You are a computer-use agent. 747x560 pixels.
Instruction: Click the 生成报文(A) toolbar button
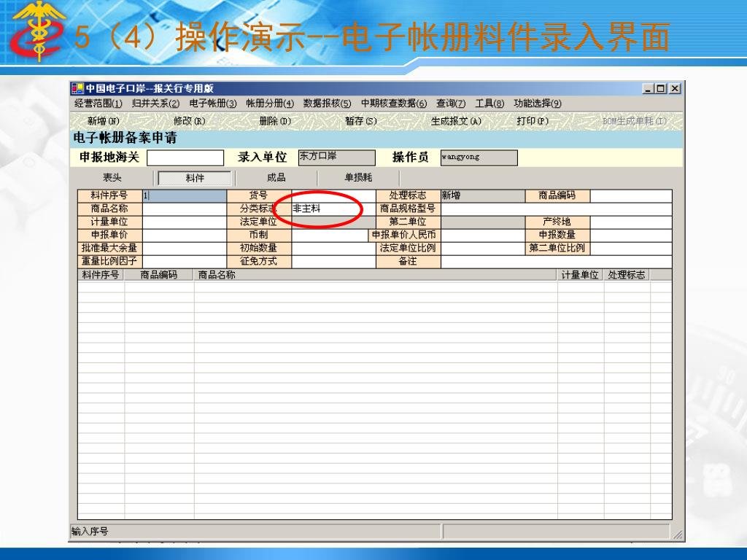456,121
